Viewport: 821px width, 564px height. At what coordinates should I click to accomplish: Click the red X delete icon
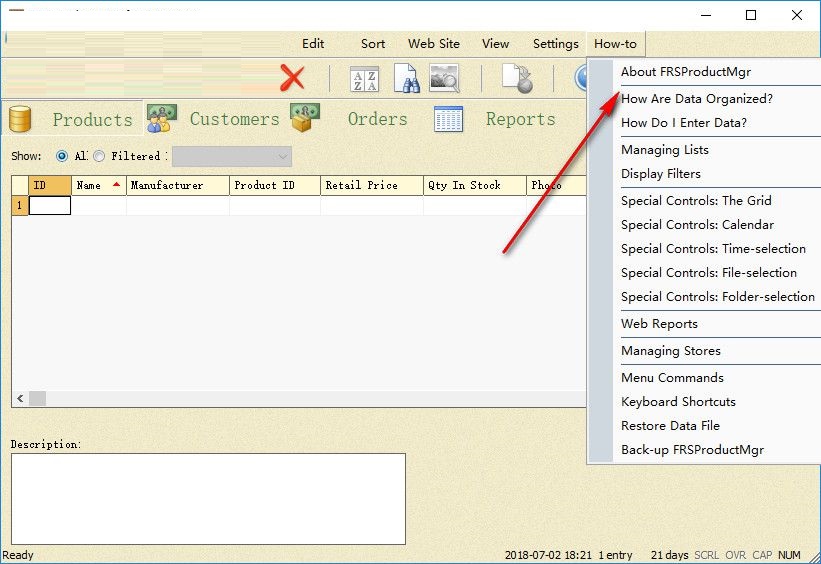pos(292,78)
